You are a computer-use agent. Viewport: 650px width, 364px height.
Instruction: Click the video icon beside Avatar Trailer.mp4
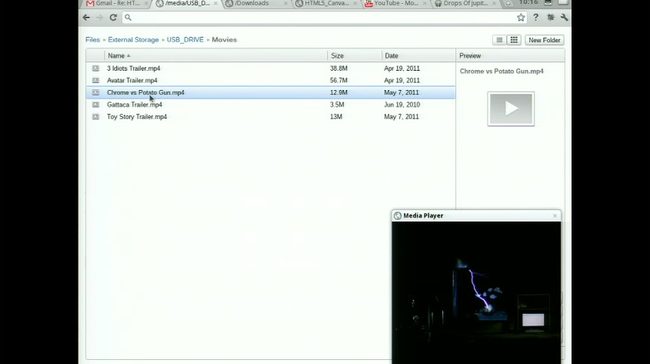[x=96, y=80]
